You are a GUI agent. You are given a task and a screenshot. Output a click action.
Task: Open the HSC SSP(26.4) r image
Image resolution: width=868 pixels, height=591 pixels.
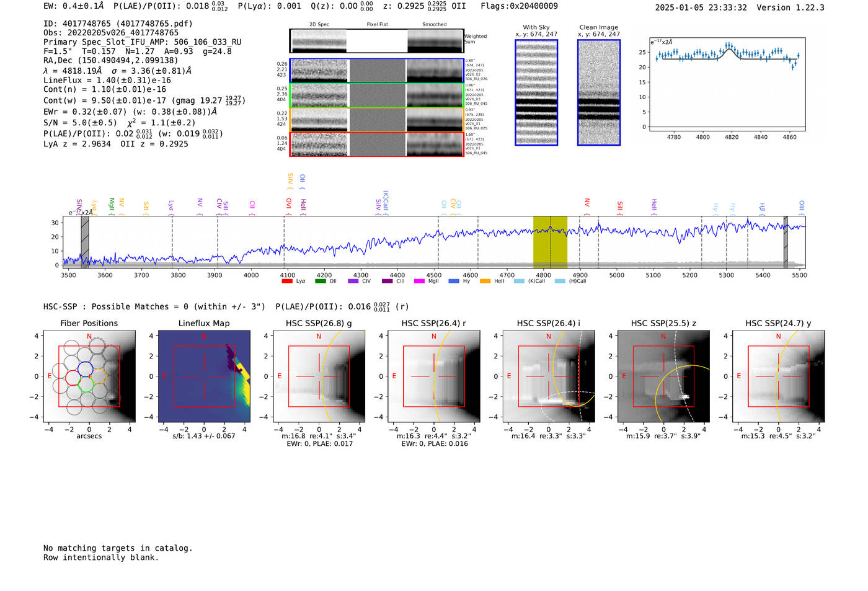(x=434, y=376)
